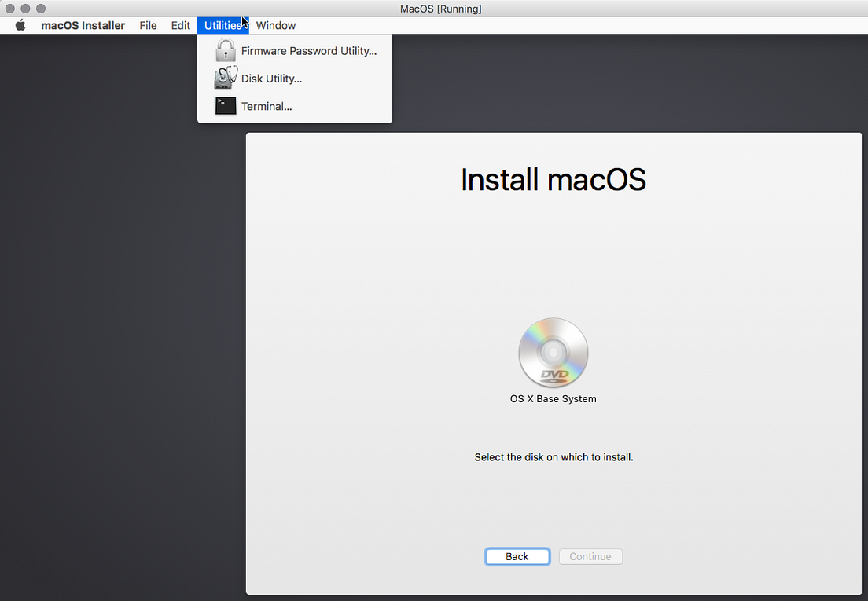Close the highlighted Utilities menu
The width and height of the screenshot is (868, 601).
click(x=223, y=25)
